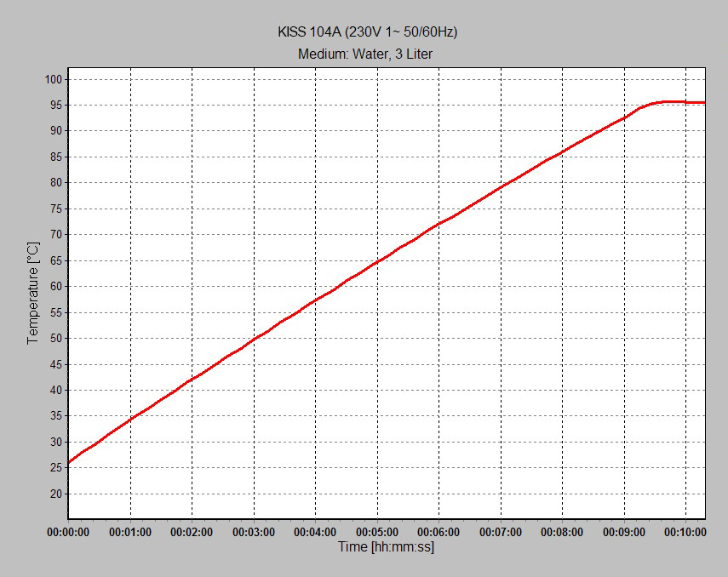Click the '80' temperature tick label
Screen dimensions: 728x577
click(55, 183)
